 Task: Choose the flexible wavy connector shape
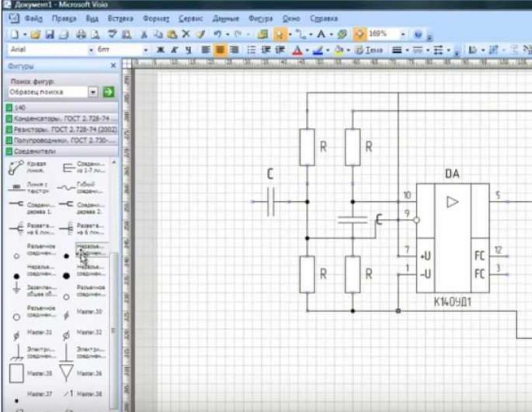[66, 187]
